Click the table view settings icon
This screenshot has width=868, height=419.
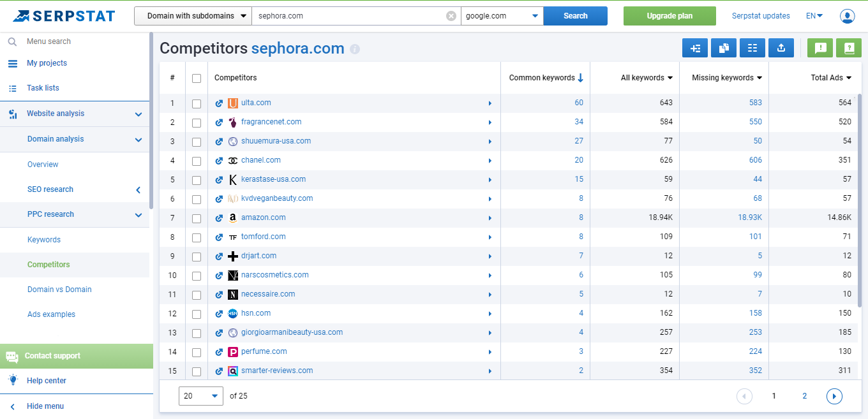pos(752,48)
